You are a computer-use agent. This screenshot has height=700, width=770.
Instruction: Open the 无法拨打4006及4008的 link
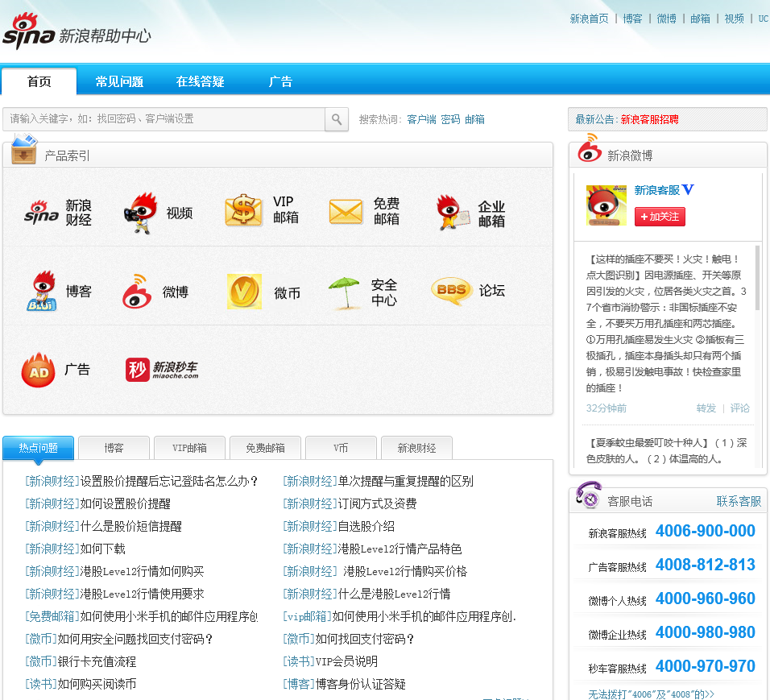coord(651,694)
